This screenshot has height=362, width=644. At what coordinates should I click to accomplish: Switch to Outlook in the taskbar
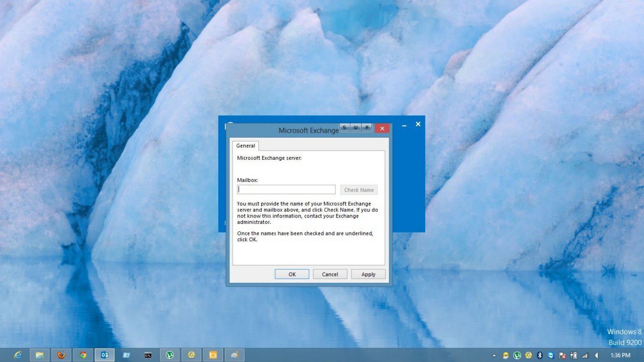(x=105, y=355)
